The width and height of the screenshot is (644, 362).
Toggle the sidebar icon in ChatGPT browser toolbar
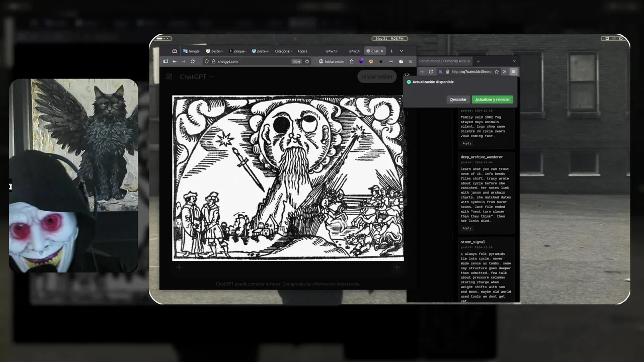pos(166,61)
